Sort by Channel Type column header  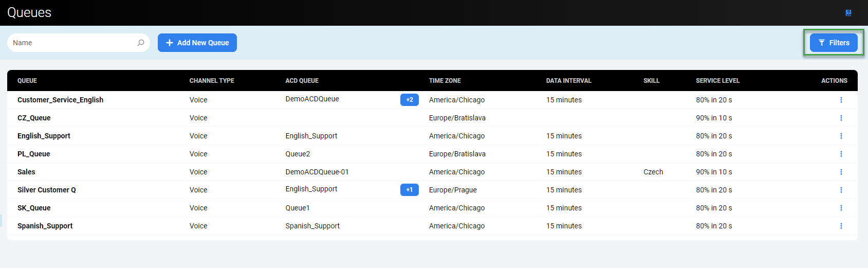(x=212, y=81)
